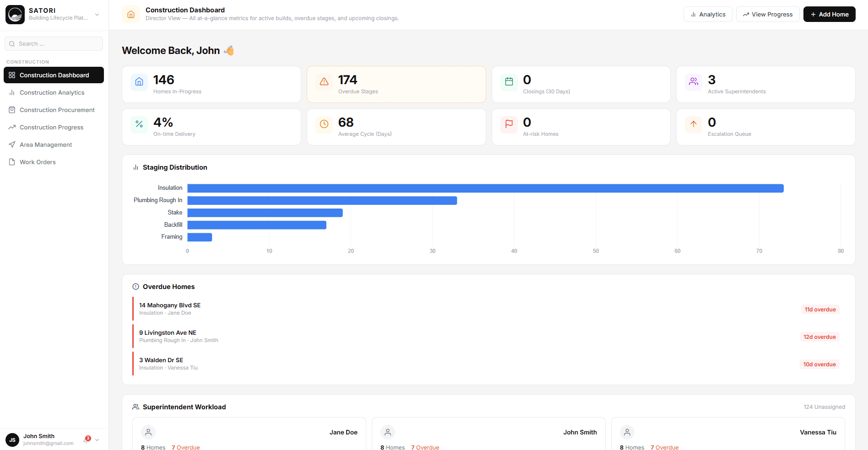This screenshot has width=868, height=450.
Task: Click the Homes In-Progress house icon
Action: click(139, 82)
